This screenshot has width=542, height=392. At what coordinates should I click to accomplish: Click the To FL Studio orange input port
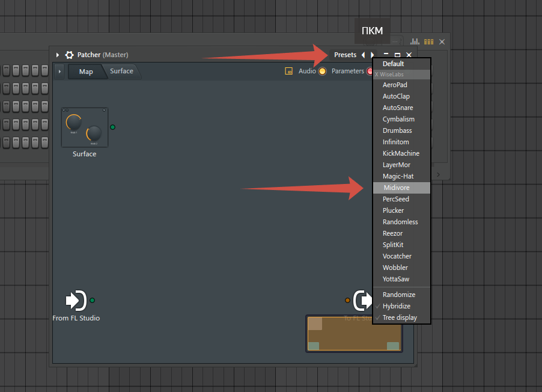tap(347, 301)
